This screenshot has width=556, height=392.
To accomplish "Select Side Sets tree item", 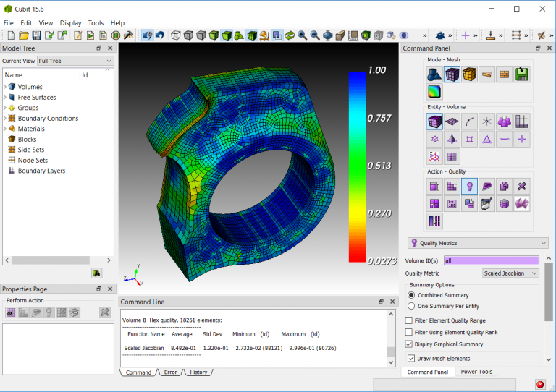I will click(31, 150).
